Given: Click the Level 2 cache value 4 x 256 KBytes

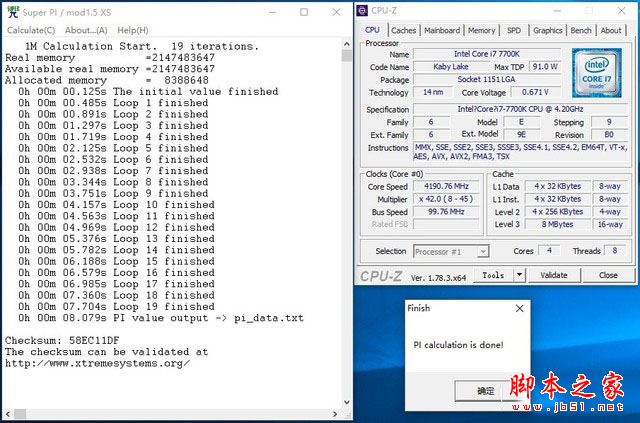Looking at the screenshot, I should pyautogui.click(x=557, y=212).
